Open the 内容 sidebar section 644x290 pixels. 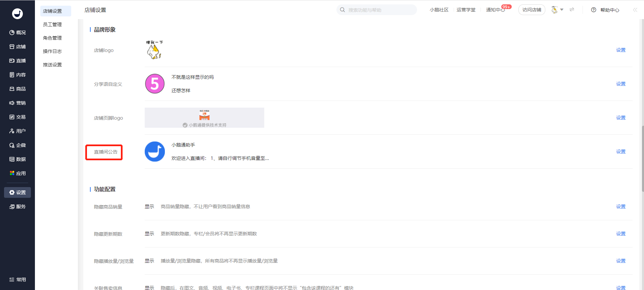tap(17, 75)
